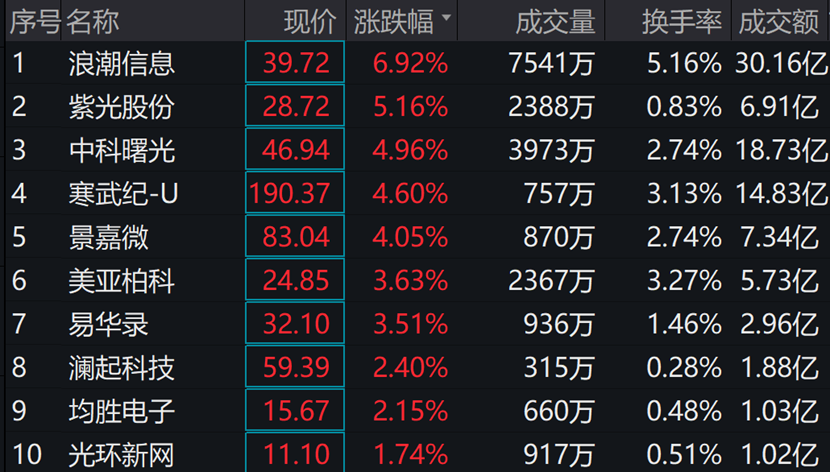The image size is (830, 472).
Task: Click the 6.92% change value
Action: pos(410,63)
